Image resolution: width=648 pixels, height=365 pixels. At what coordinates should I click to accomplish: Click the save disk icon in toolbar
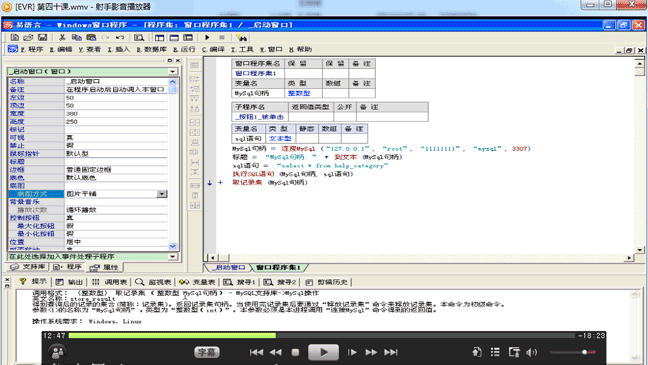43,38
